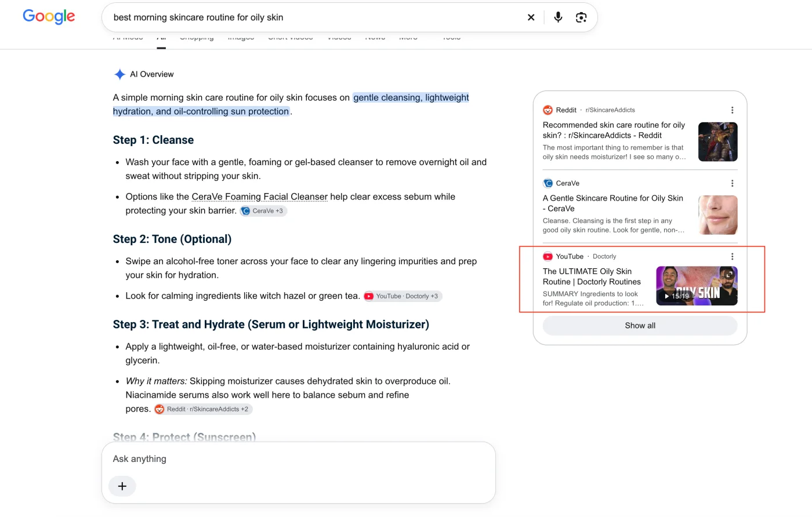Image resolution: width=812 pixels, height=517 pixels.
Task: Start voice search with microphone icon
Action: click(x=558, y=17)
